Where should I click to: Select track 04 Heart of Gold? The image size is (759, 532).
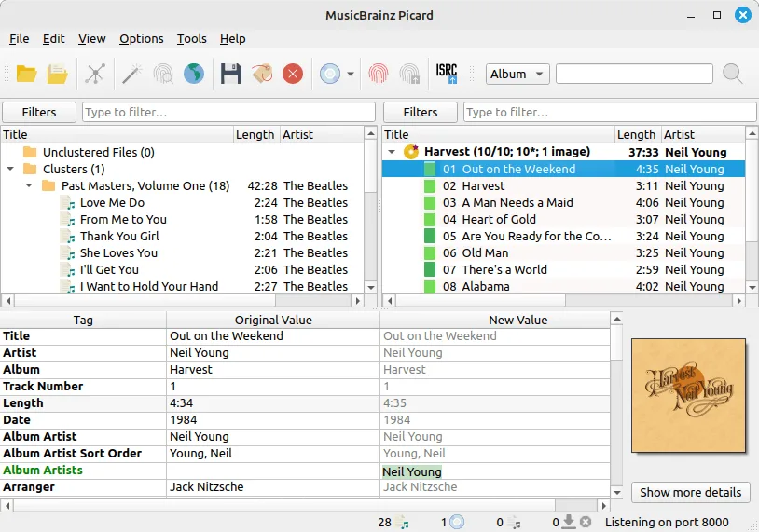coord(563,220)
